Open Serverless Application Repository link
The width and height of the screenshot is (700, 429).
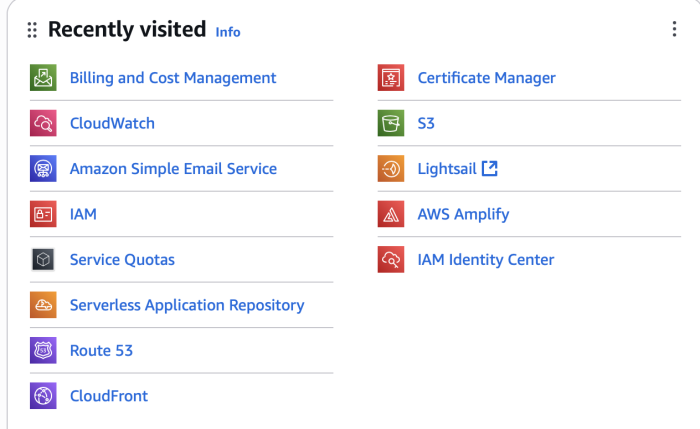[187, 305]
